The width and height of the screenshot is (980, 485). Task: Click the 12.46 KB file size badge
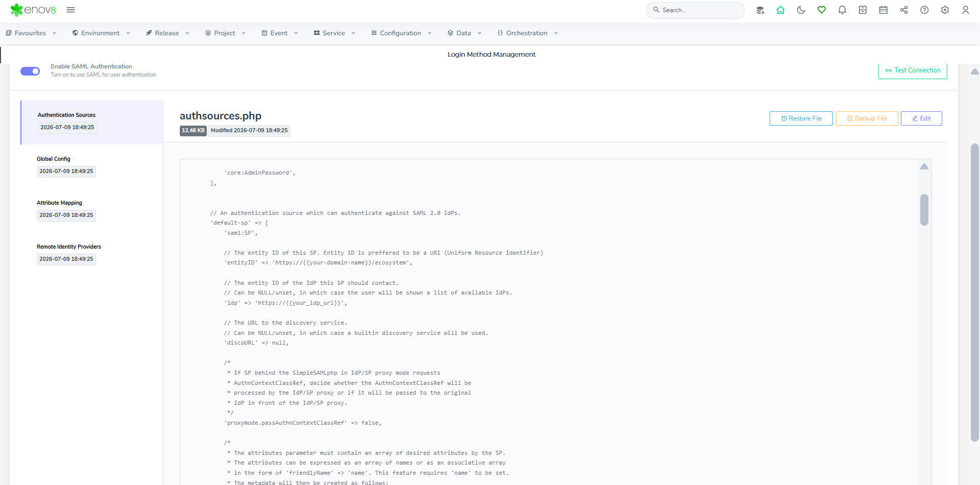(193, 131)
